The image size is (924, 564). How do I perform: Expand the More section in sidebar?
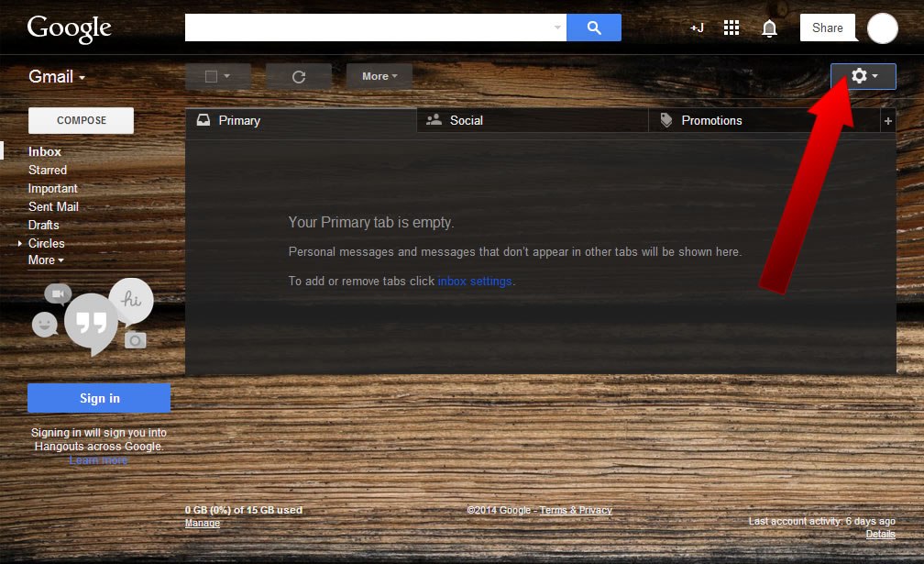click(45, 260)
